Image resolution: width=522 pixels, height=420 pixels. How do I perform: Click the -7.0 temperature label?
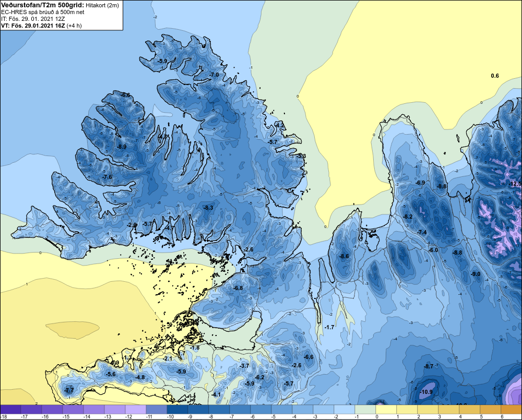tap(215, 75)
